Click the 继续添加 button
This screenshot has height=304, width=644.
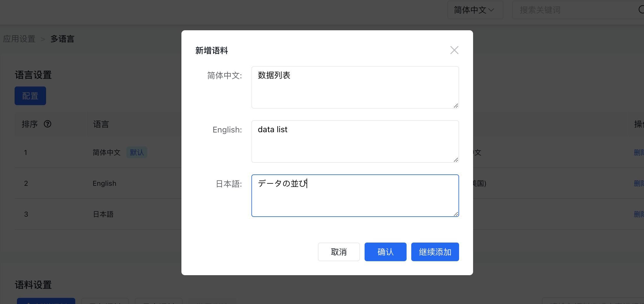[435, 252]
